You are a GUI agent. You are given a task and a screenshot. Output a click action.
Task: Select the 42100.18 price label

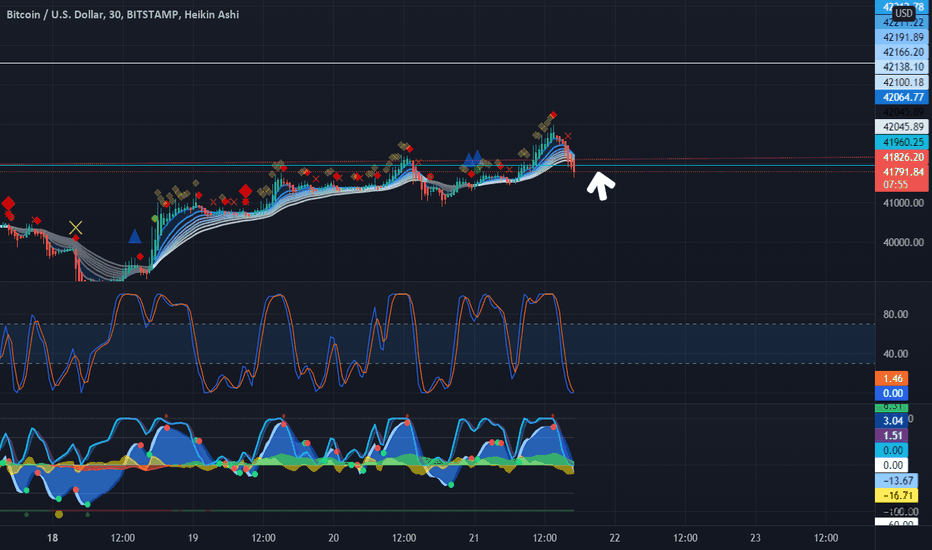(x=902, y=82)
